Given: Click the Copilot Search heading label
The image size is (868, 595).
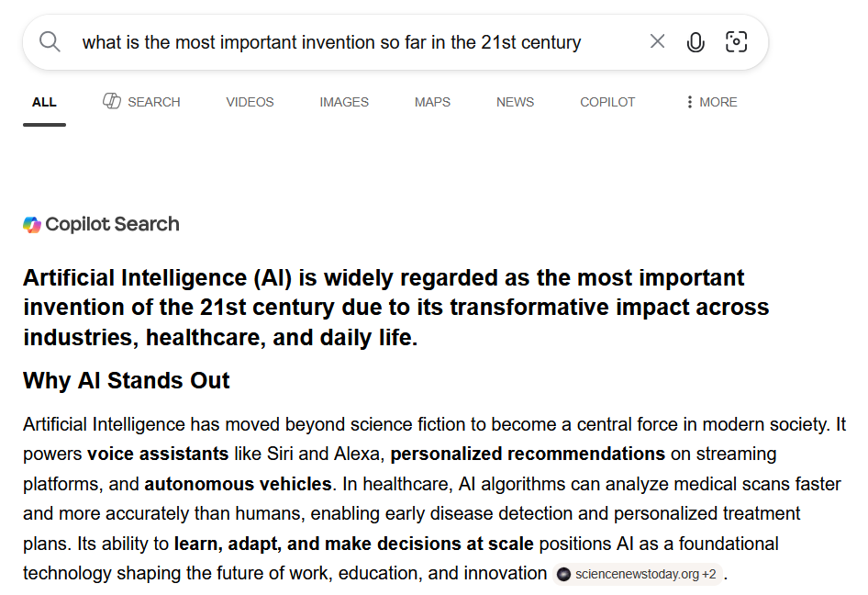Looking at the screenshot, I should (x=112, y=224).
